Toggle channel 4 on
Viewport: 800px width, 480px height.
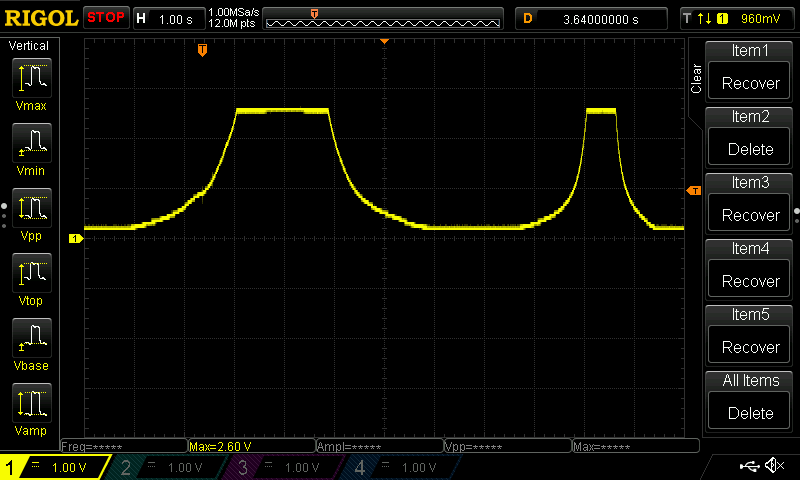400,467
